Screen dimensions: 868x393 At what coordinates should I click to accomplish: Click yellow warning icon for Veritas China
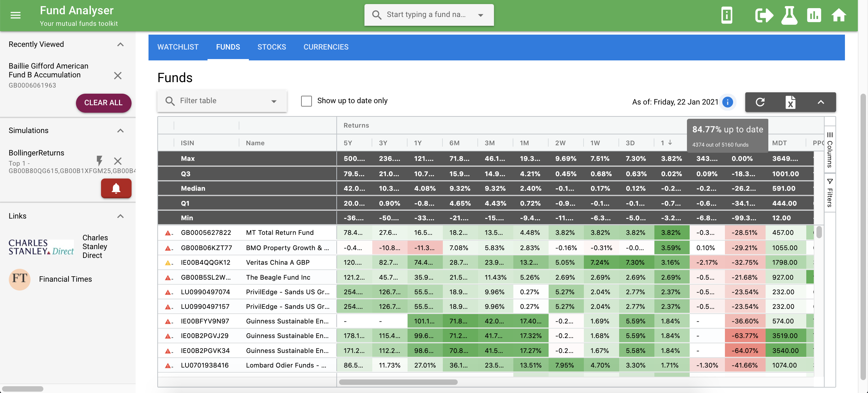click(x=168, y=262)
